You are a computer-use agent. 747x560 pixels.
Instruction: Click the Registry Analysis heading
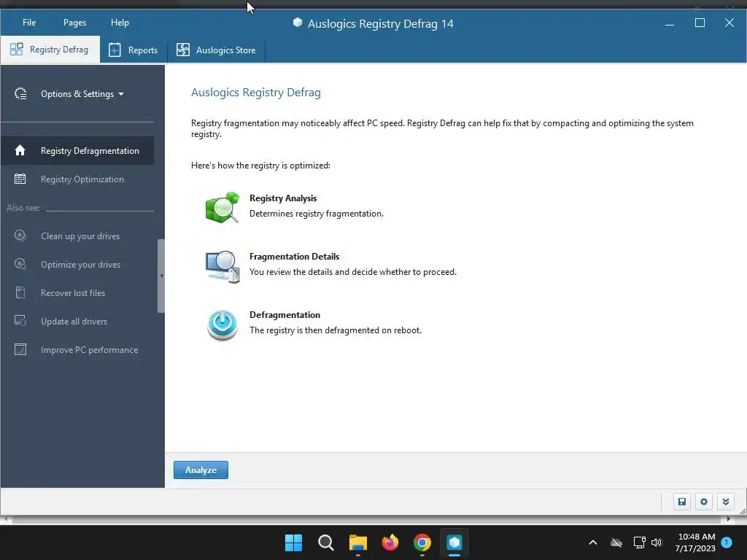[283, 198]
